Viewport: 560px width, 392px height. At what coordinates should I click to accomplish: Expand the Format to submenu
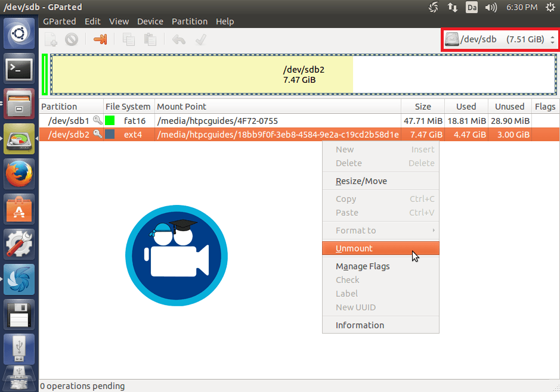pos(380,231)
